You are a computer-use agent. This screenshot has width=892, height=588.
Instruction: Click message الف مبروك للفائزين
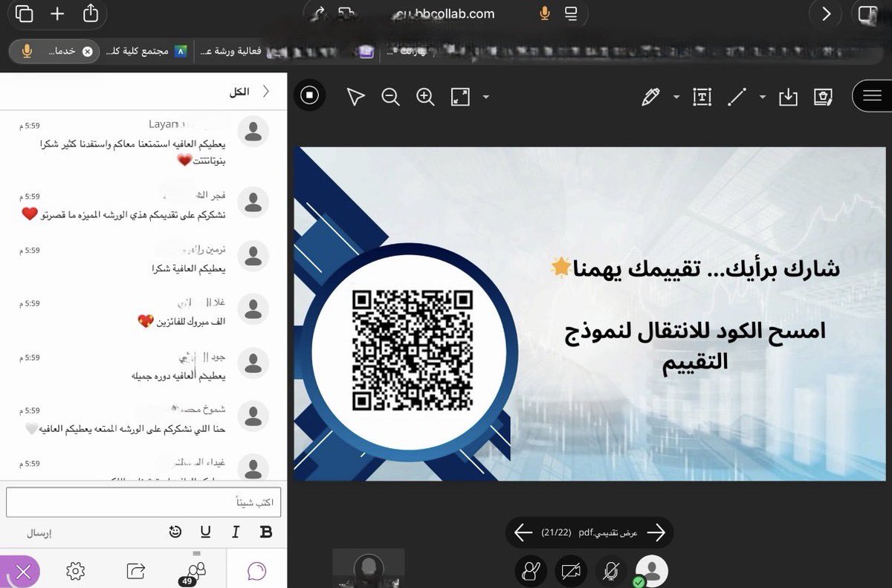point(182,321)
